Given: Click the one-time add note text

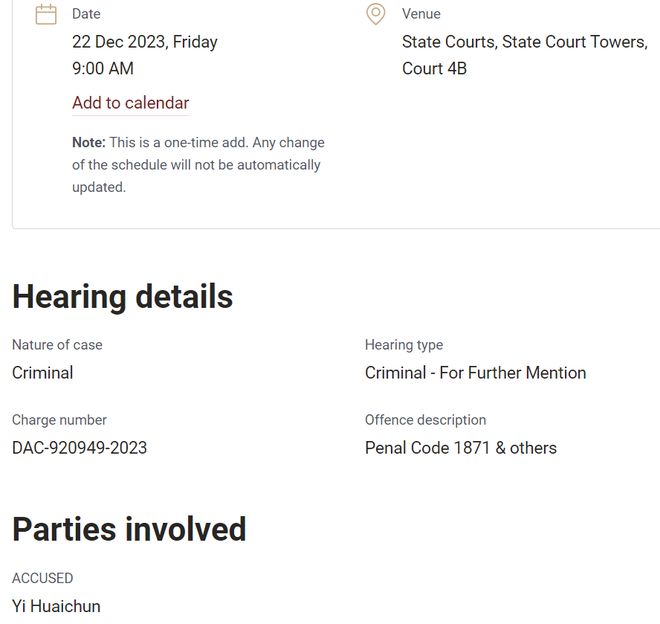Looking at the screenshot, I should tap(198, 165).
